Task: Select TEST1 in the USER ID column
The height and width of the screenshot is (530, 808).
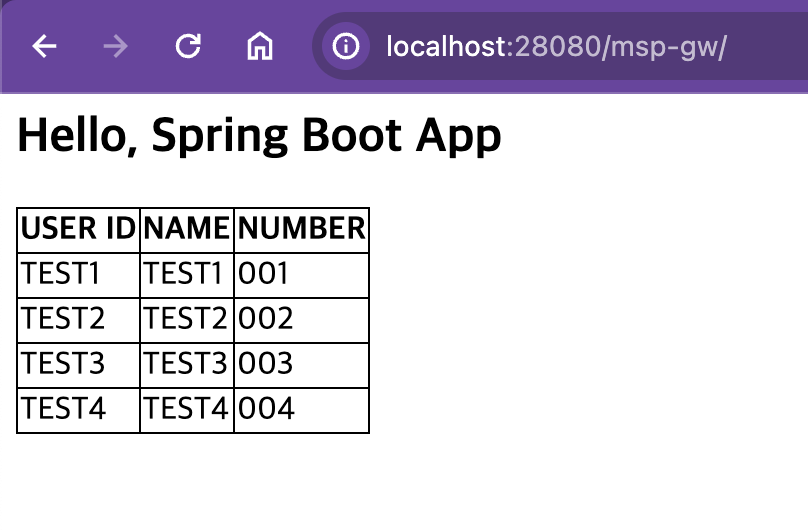Action: pyautogui.click(x=78, y=275)
